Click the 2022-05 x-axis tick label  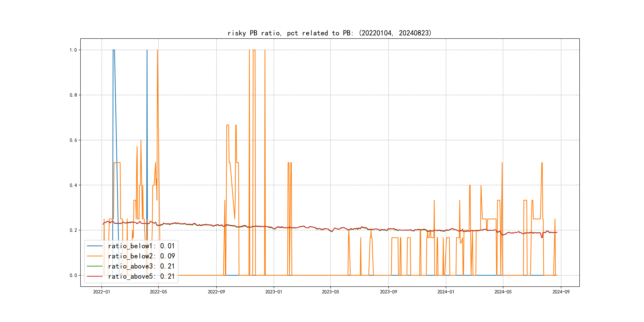tap(158, 292)
